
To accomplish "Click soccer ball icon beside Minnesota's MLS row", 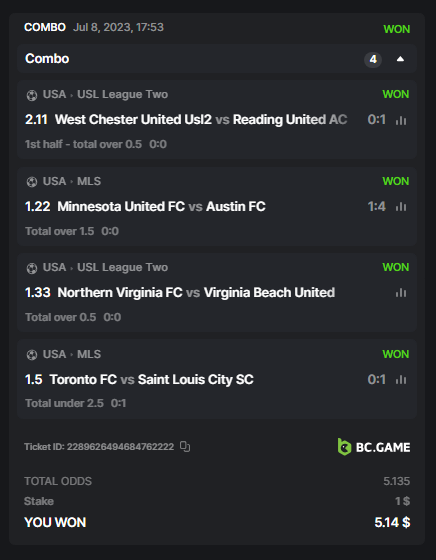I will (32, 182).
